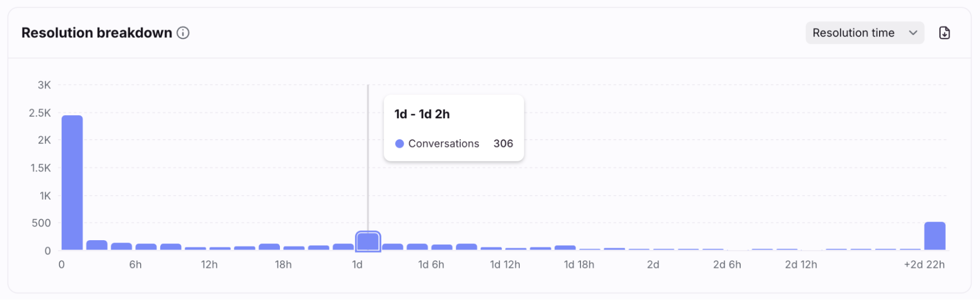Click the tallest bar at 0 hours
Screen dimensions: 980x300
pos(72,182)
